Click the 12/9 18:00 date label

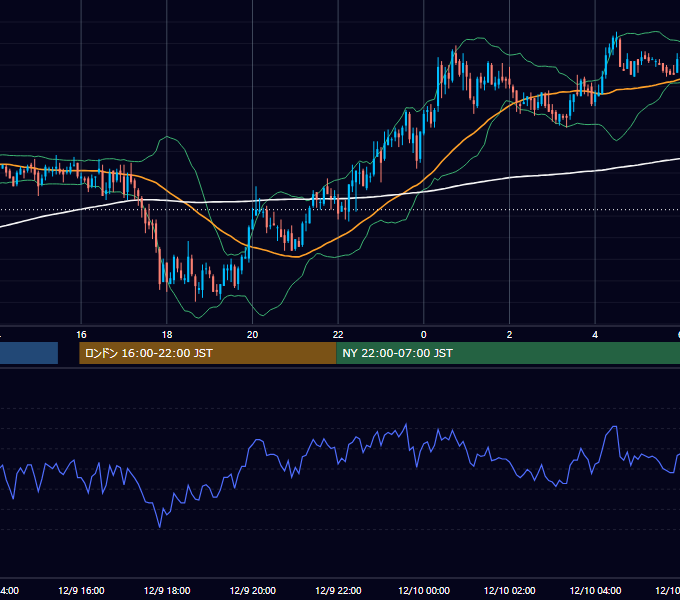[167, 590]
